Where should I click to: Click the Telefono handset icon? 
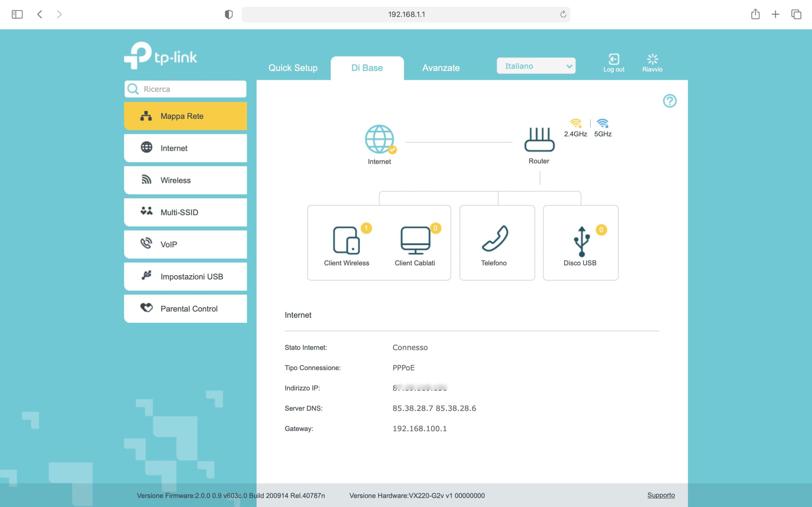tap(495, 239)
